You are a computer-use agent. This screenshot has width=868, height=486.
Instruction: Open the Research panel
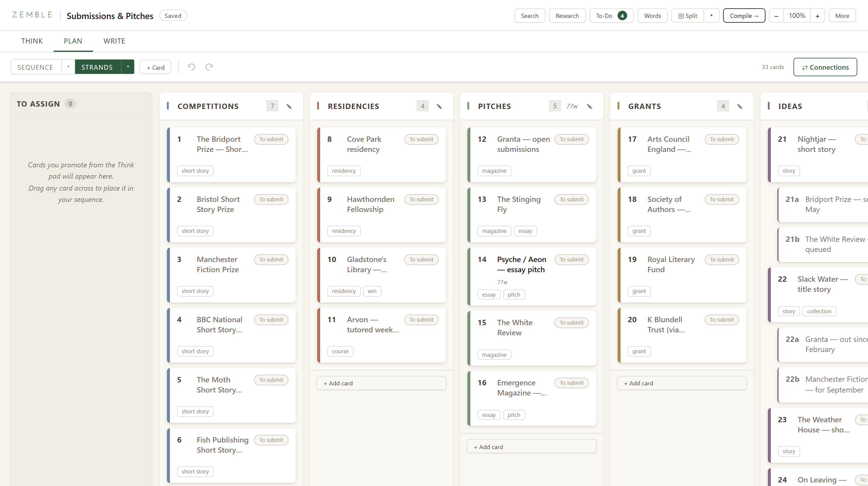coord(568,16)
